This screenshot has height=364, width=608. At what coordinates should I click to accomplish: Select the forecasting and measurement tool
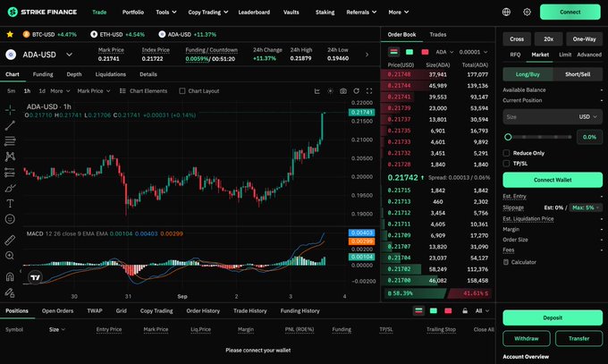[10, 173]
